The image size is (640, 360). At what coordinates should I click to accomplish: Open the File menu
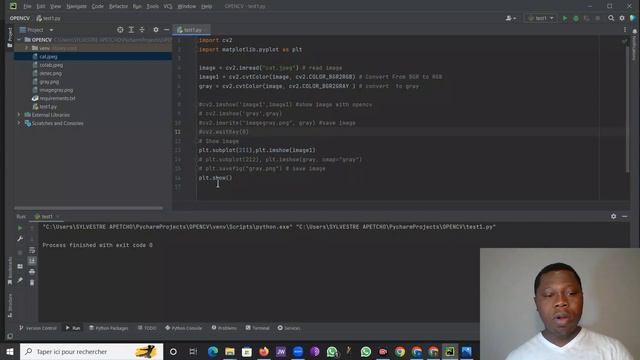coord(27,7)
